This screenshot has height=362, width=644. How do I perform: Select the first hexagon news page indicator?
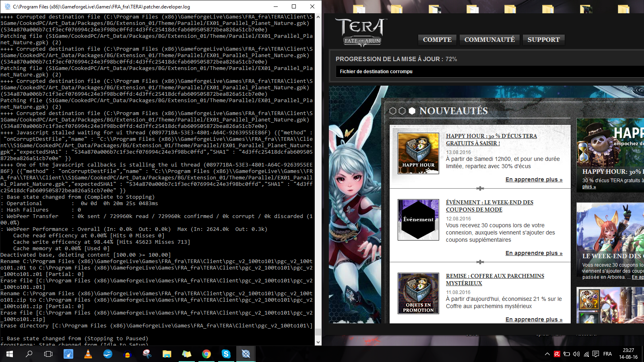(393, 111)
